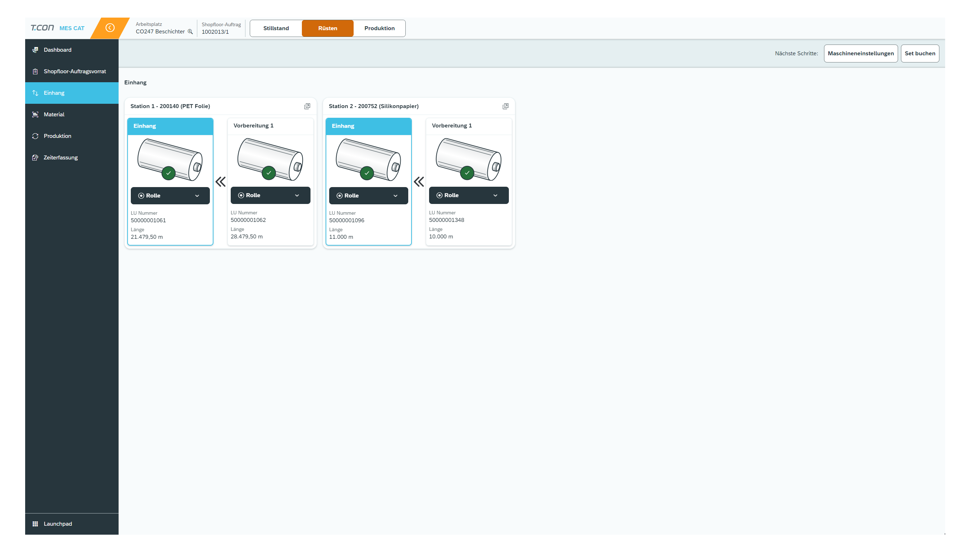Switch to the Produktion status tab
The width and height of the screenshot is (980, 544).
tap(379, 28)
